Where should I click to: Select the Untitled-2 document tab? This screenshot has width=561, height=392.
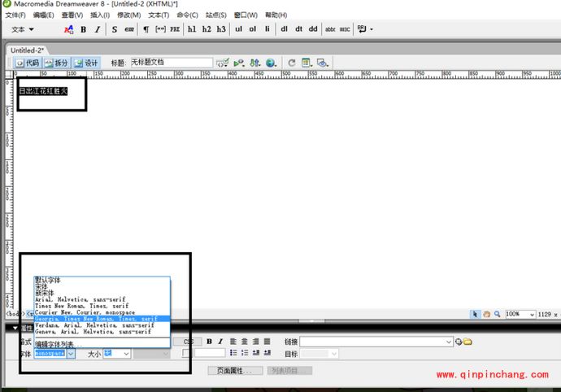tap(27, 50)
